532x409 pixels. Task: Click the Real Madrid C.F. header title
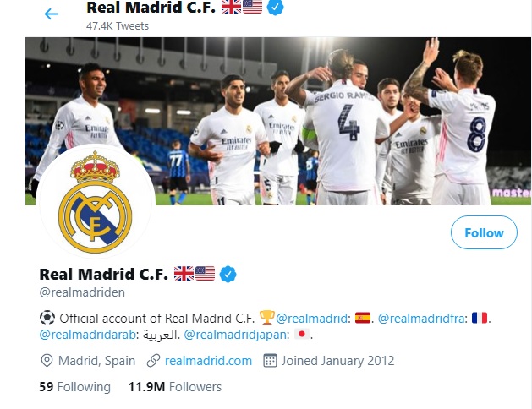(151, 8)
